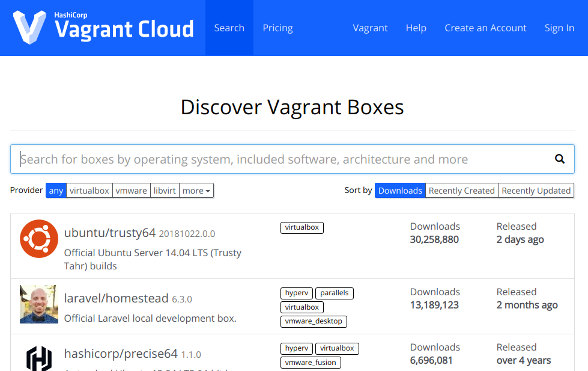Sort boxes by Recently Updated
Viewport: 588px width, 371px height.
(536, 191)
